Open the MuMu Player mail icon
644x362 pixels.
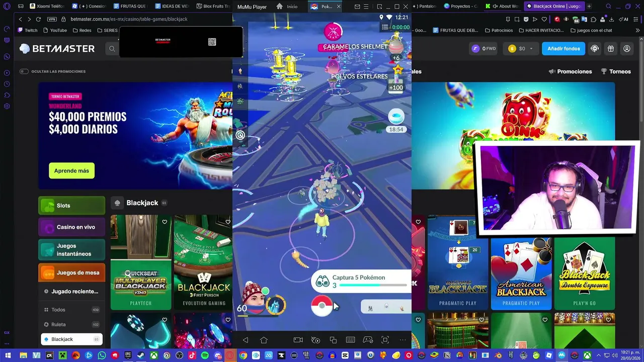(x=357, y=7)
